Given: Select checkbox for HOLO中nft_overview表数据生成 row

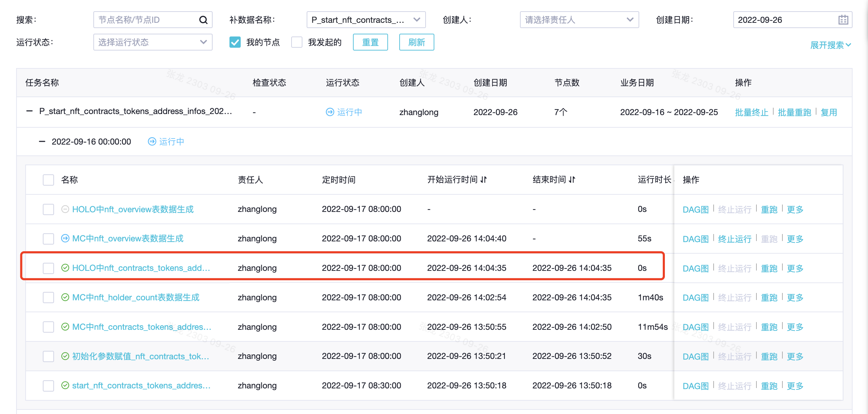Looking at the screenshot, I should (x=48, y=209).
